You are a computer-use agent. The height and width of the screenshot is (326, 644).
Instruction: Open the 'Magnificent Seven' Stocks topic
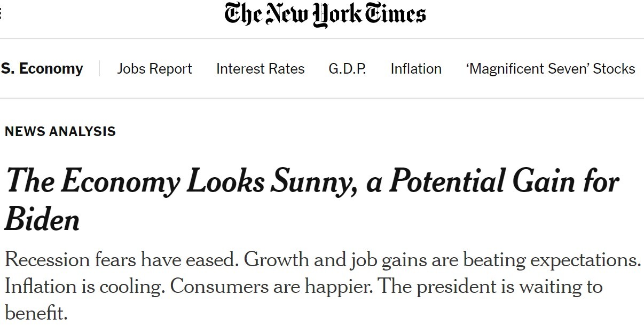pyautogui.click(x=550, y=69)
